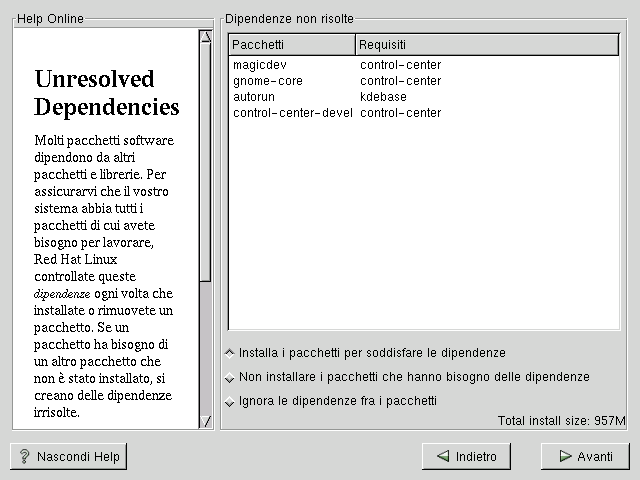Viewport: 640px width, 480px height.
Task: Select Ignora le dipendenze fra i pacchetti
Action: [x=230, y=401]
